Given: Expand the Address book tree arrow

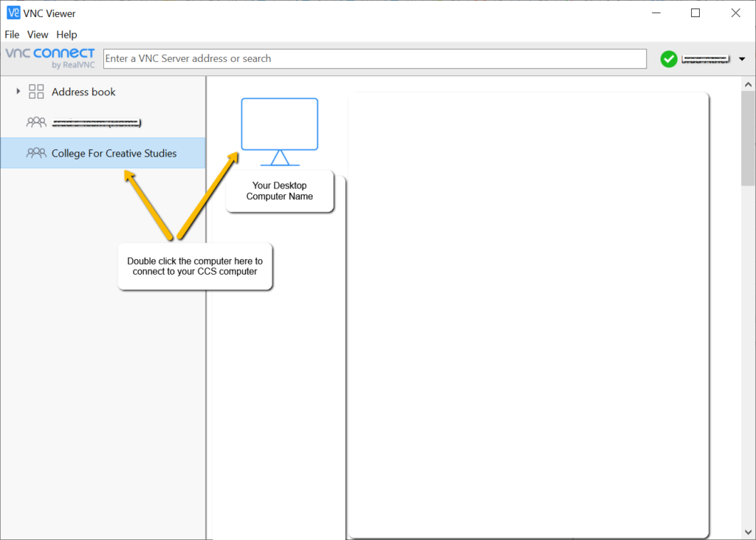Looking at the screenshot, I should pos(18,92).
